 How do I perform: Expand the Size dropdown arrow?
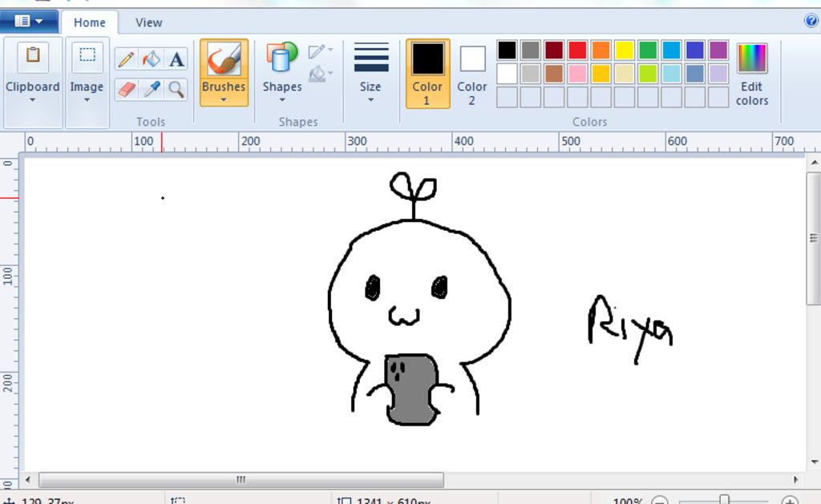point(370,99)
